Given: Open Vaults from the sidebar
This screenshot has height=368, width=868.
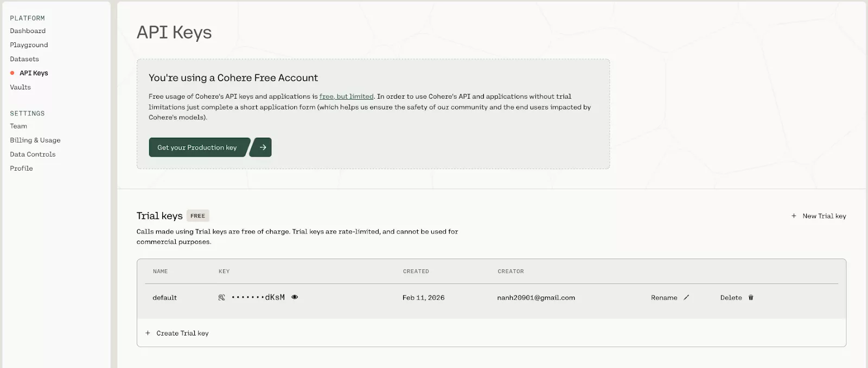Looking at the screenshot, I should tap(20, 87).
